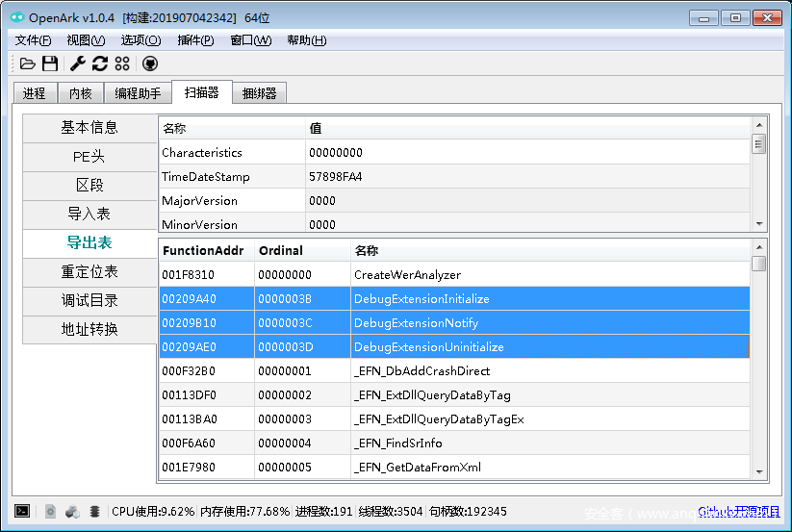Switch to the 进程 tab
This screenshot has height=532, width=792.
[x=34, y=93]
